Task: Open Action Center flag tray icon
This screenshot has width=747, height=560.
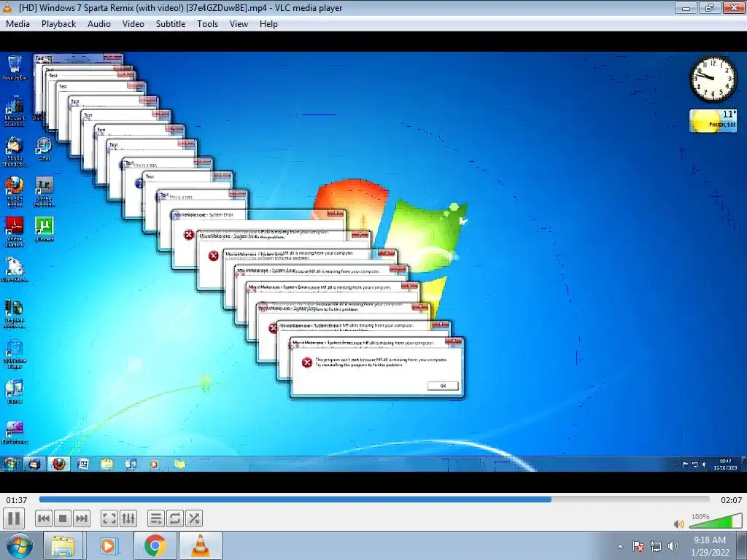Action: [638, 546]
